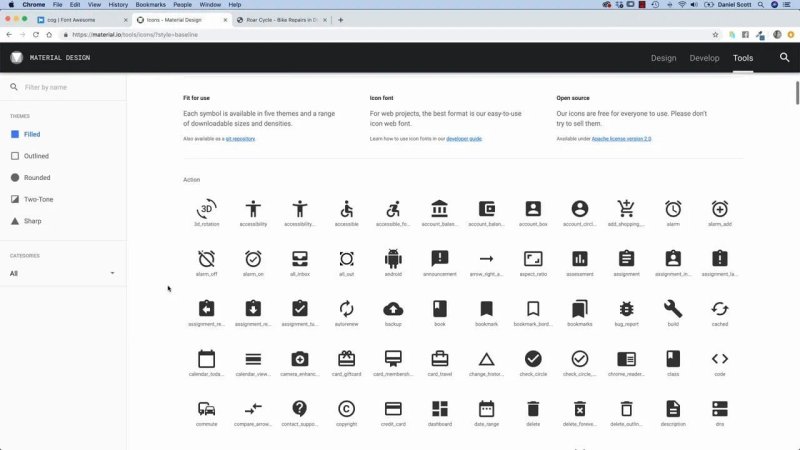The image size is (800, 450).
Task: Open the History menu
Action: [x=118, y=5]
